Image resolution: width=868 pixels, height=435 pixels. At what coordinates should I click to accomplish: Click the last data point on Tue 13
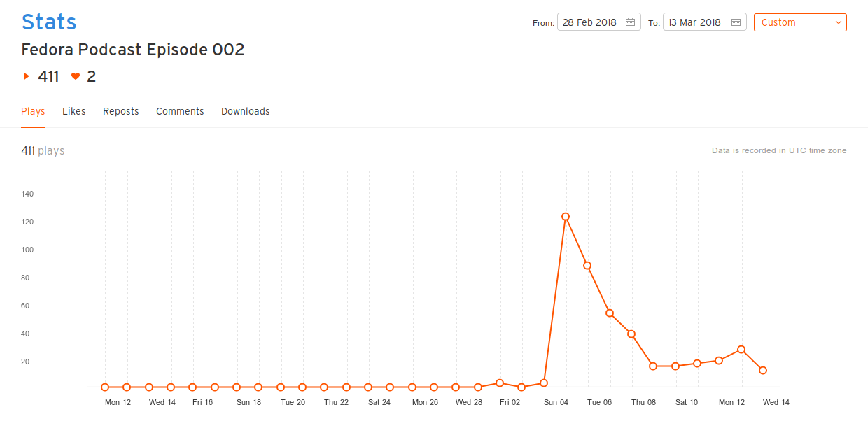click(x=763, y=371)
